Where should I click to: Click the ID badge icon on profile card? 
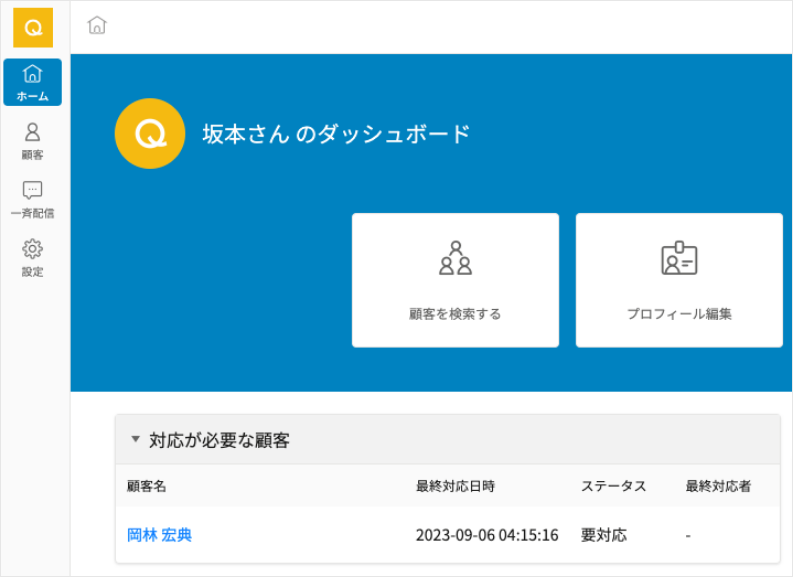(679, 258)
